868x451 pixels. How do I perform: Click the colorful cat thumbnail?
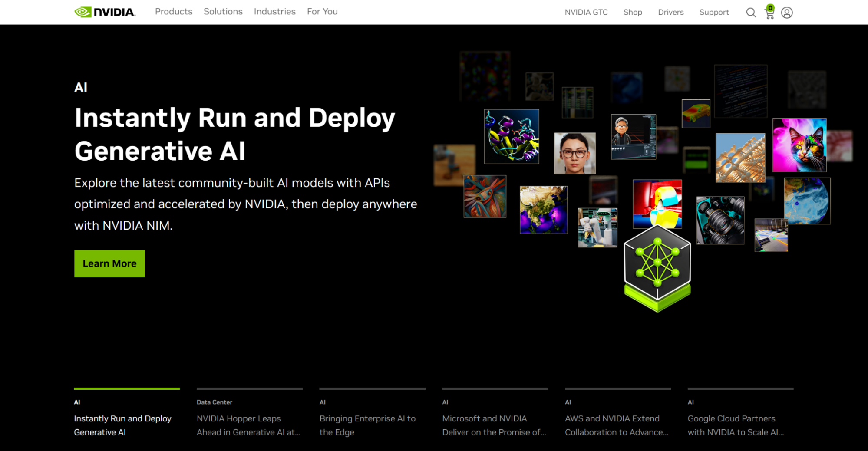coord(799,145)
